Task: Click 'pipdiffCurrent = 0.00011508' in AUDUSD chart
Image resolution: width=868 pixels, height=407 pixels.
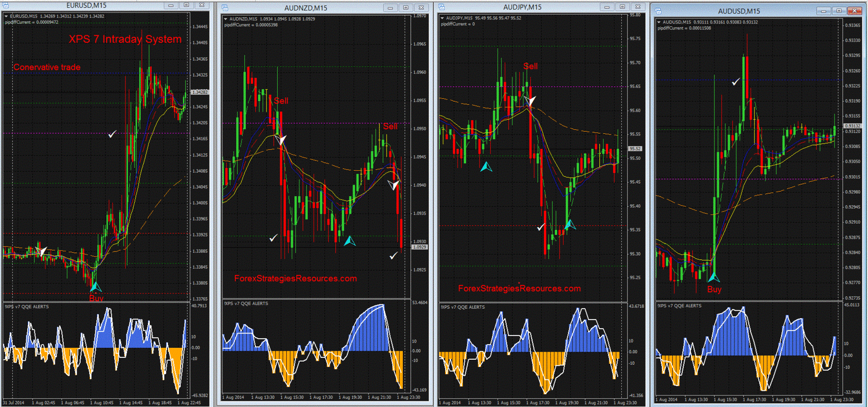Action: tap(684, 28)
